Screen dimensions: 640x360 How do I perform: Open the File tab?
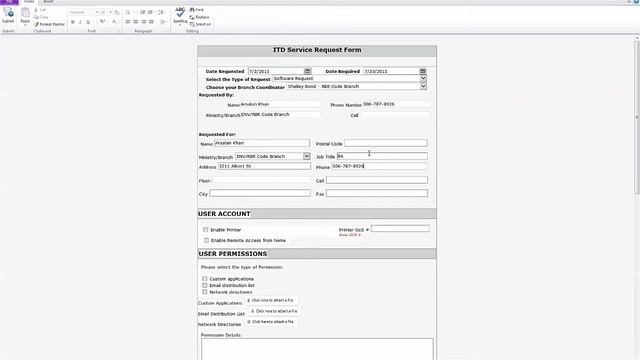9,2
